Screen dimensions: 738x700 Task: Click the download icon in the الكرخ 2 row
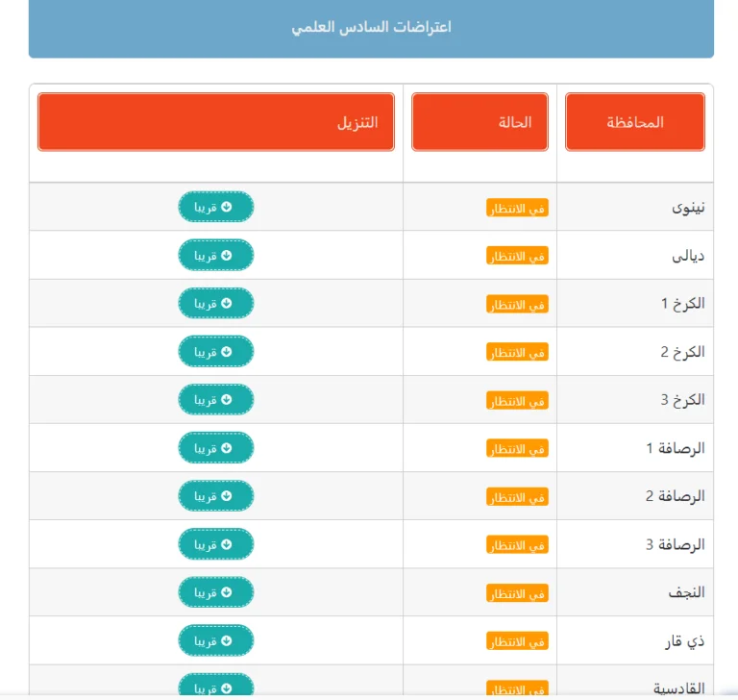pos(227,351)
